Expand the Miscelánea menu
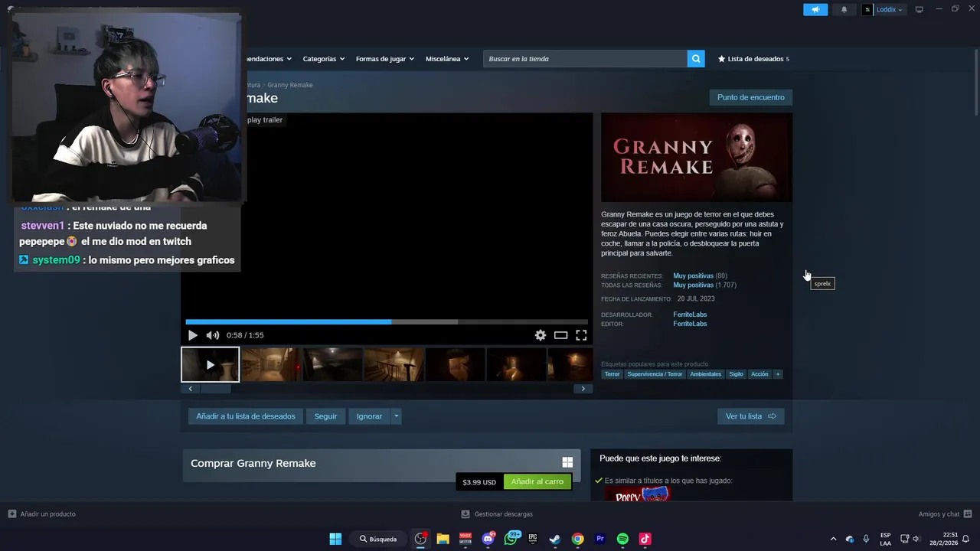 click(x=447, y=59)
